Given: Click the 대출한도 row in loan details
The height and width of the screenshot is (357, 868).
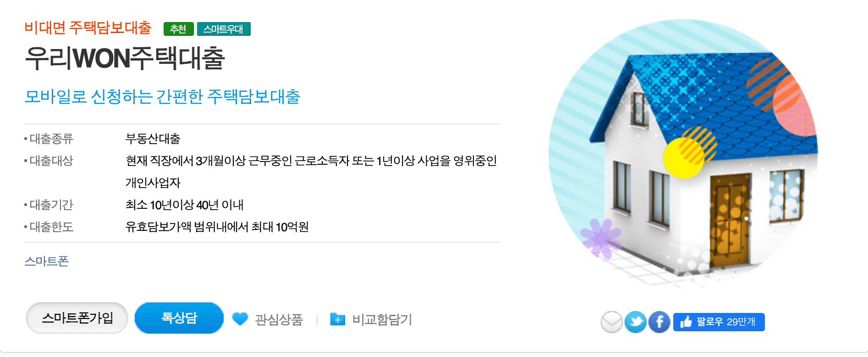Looking at the screenshot, I should pyautogui.click(x=262, y=227).
